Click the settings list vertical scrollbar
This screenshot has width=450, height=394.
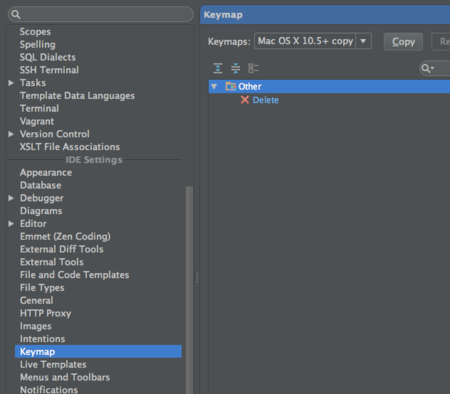189,290
